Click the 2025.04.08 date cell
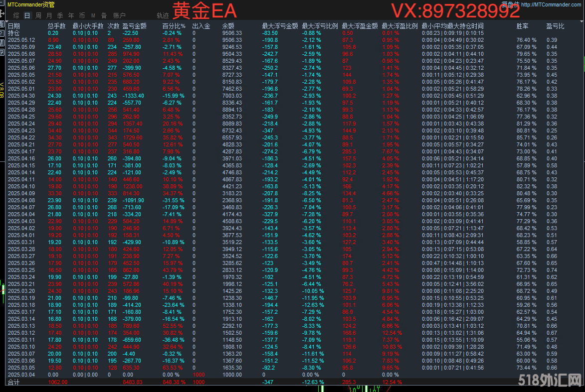Viewport: 585px width, 392px height. tap(21, 200)
